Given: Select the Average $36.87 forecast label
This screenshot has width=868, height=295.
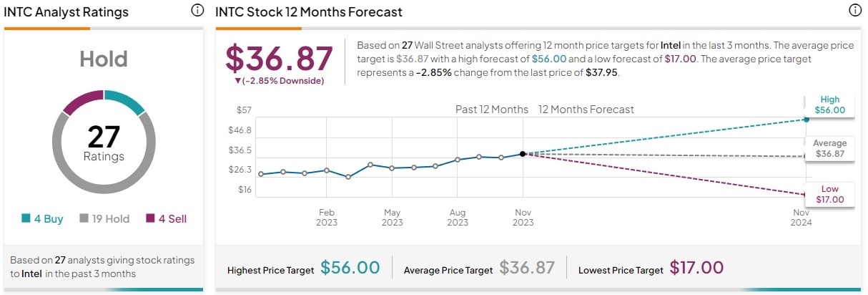Looking at the screenshot, I should coord(829,148).
